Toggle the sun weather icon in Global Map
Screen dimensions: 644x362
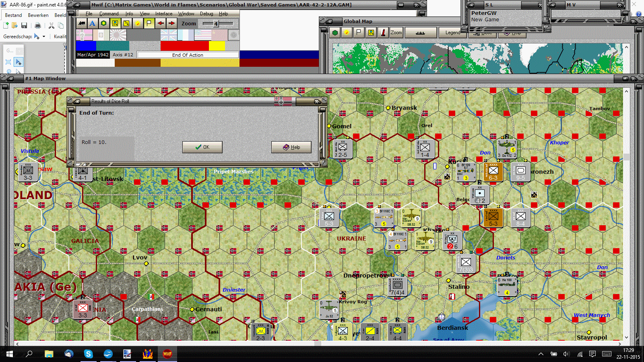346,33
